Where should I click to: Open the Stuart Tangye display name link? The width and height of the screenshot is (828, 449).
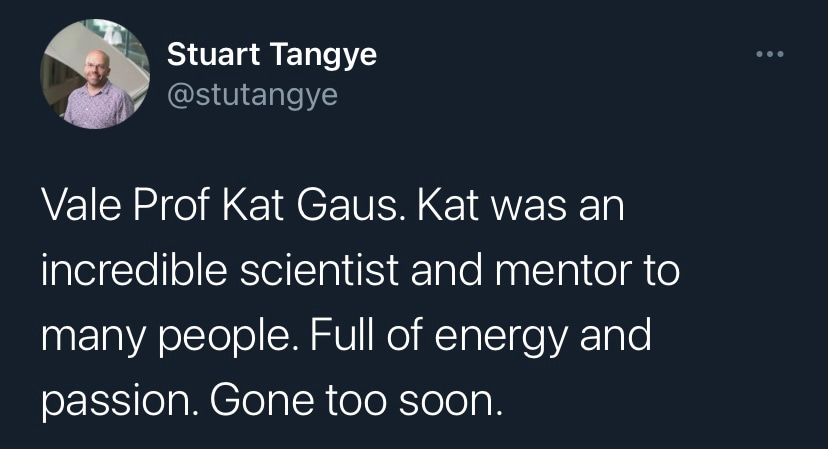pos(272,54)
